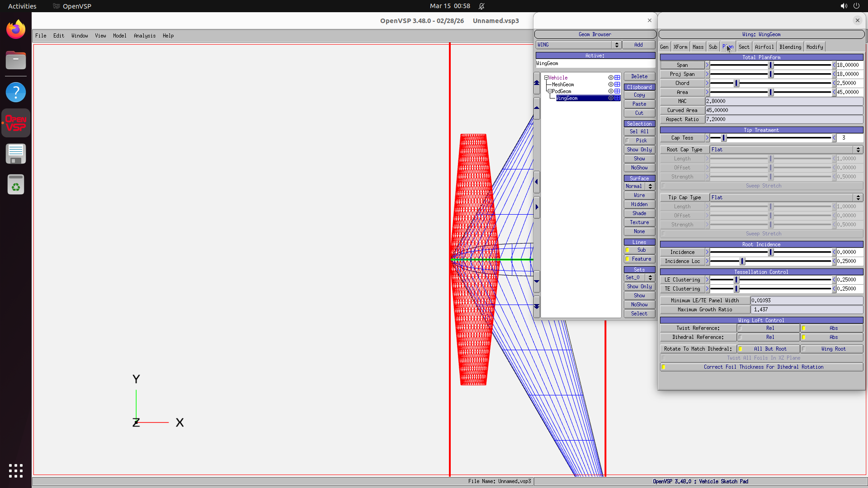Open the Analysis menu
This screenshot has height=488, width=868.
pos(144,36)
